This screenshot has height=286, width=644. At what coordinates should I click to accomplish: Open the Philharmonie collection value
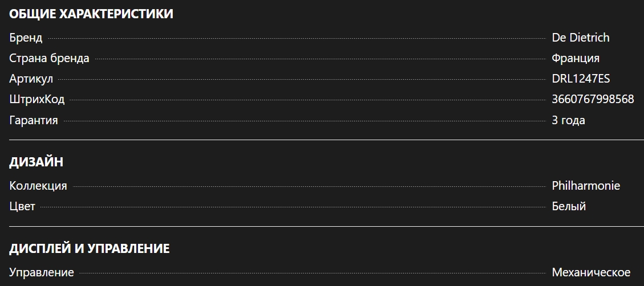click(x=585, y=186)
